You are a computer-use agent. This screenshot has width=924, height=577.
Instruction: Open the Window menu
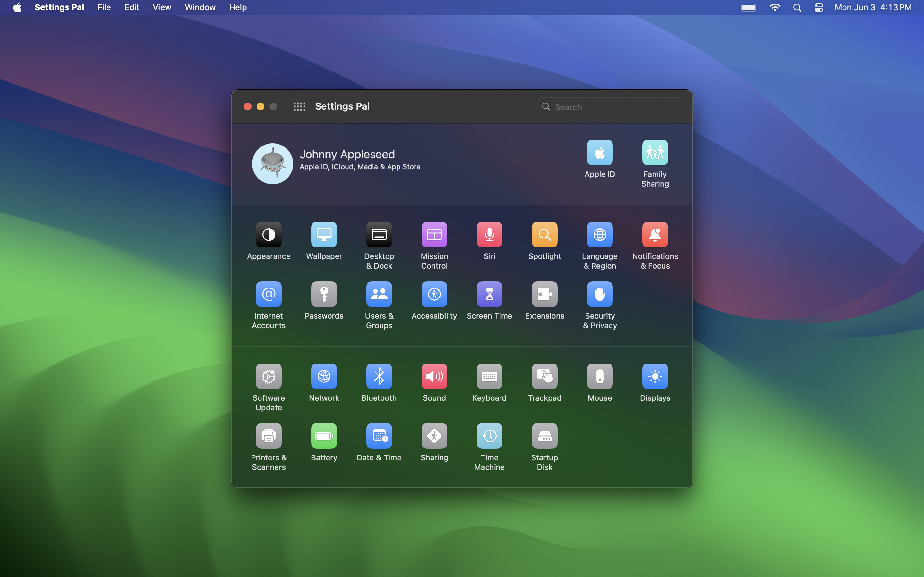click(x=200, y=7)
